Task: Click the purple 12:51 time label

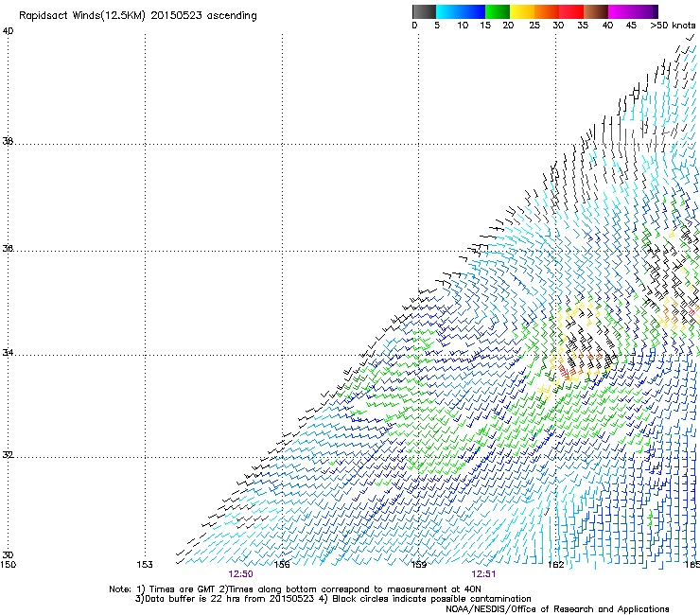Action: tap(483, 574)
